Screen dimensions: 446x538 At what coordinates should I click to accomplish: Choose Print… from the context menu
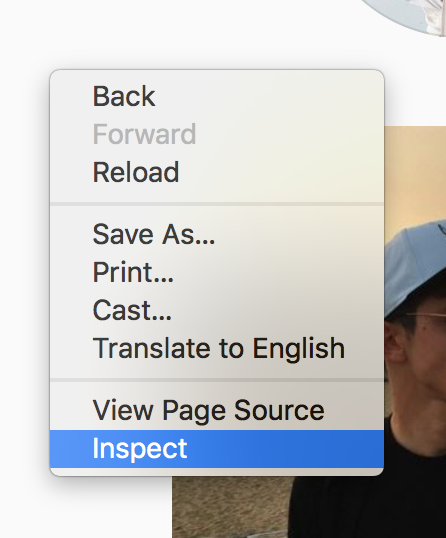(x=217, y=272)
